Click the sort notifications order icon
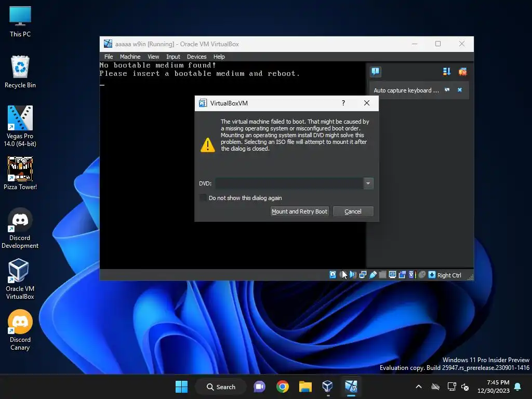Image resolution: width=532 pixels, height=399 pixels. (446, 72)
